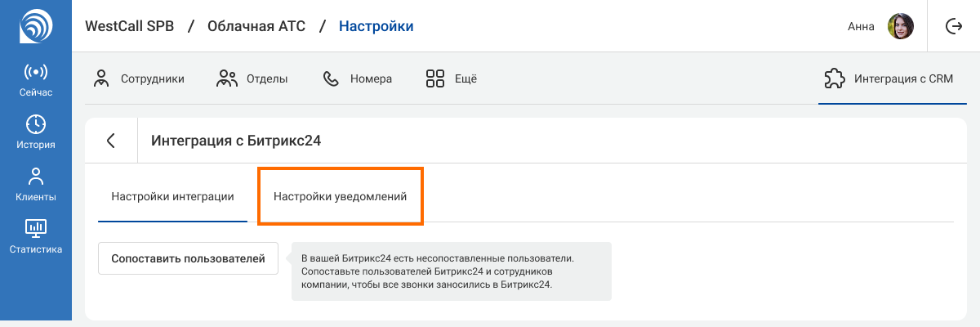
Task: Expand the Ещё menu
Action: point(451,79)
